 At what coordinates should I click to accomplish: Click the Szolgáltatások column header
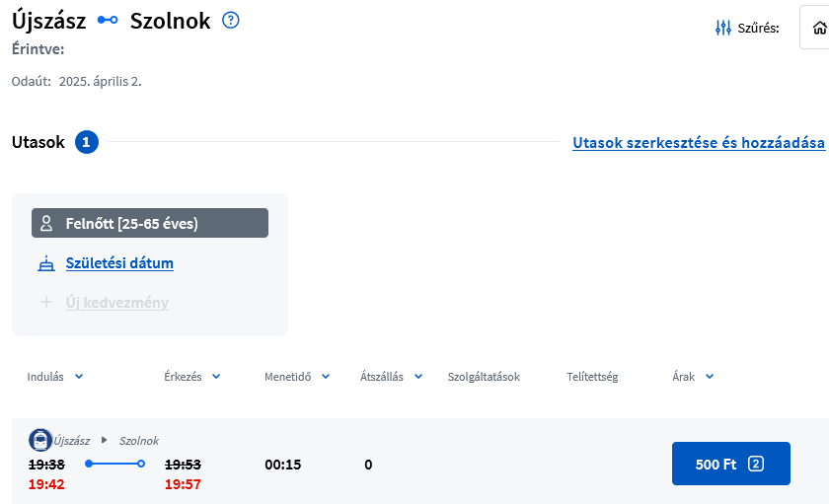(x=484, y=377)
